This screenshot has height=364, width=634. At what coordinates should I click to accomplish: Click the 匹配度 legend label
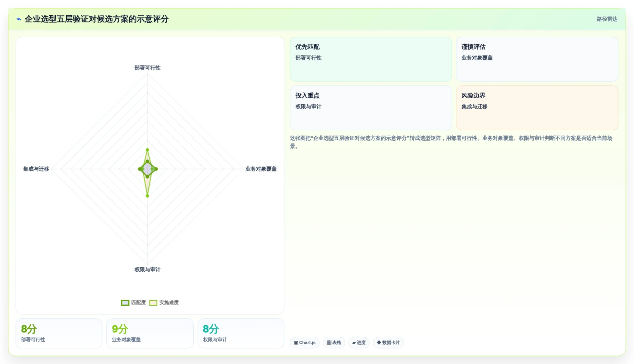click(138, 303)
